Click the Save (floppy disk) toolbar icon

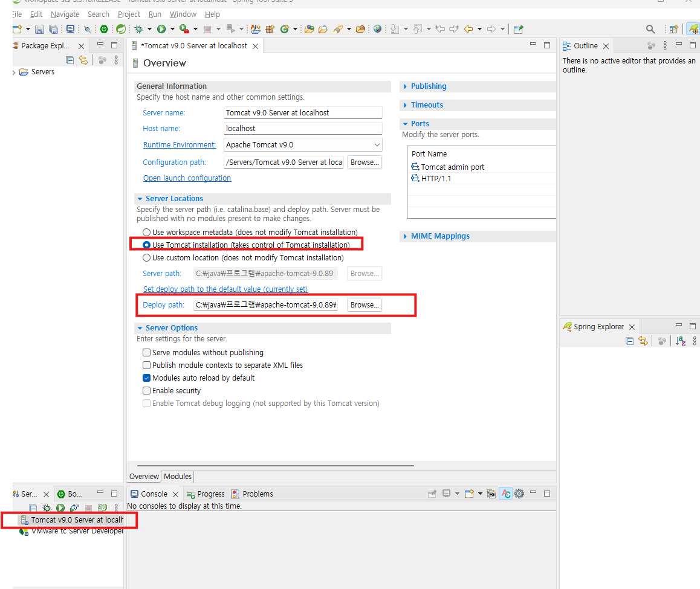[x=40, y=30]
